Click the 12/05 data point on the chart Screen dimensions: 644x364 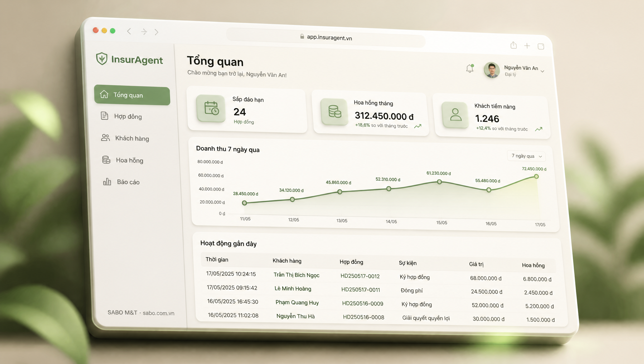292,199
